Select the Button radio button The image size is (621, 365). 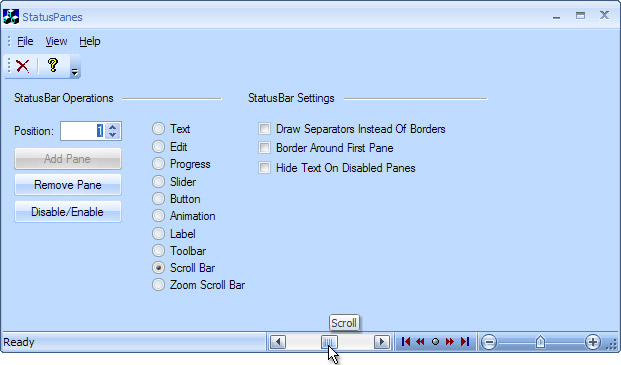click(x=158, y=198)
